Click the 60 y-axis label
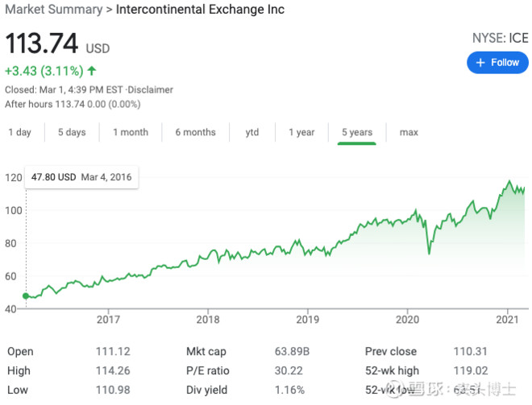Viewport: 532px width, 405px height. coord(10,276)
